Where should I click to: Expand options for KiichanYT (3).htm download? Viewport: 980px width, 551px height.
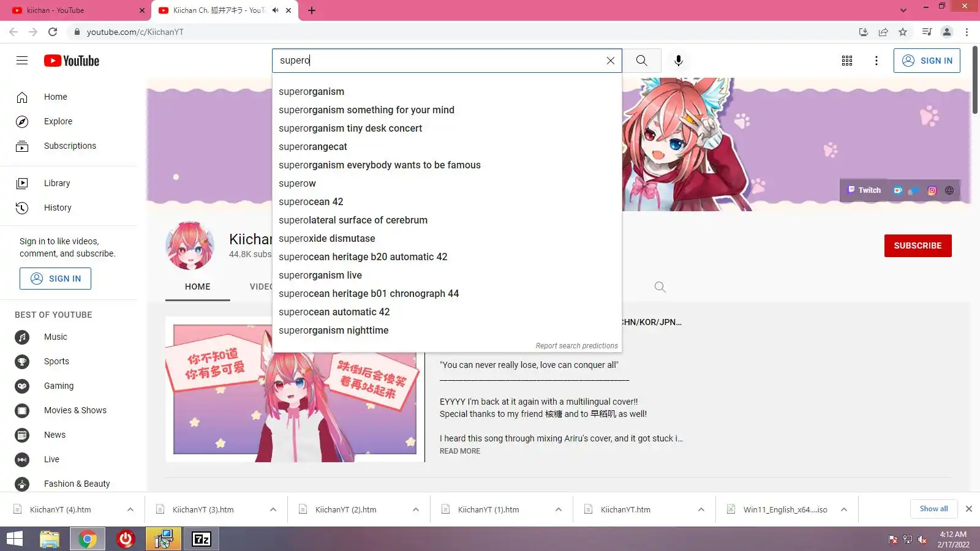[273, 509]
